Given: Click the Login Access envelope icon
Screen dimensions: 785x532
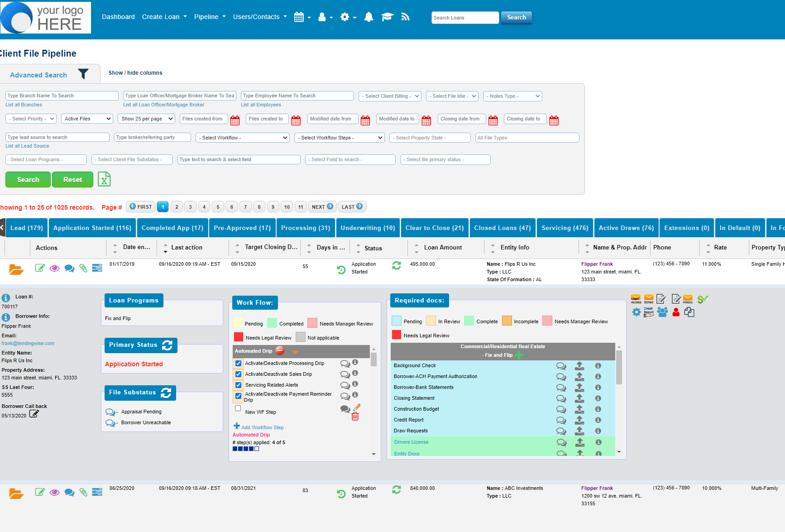Looking at the screenshot, I should point(636,299).
